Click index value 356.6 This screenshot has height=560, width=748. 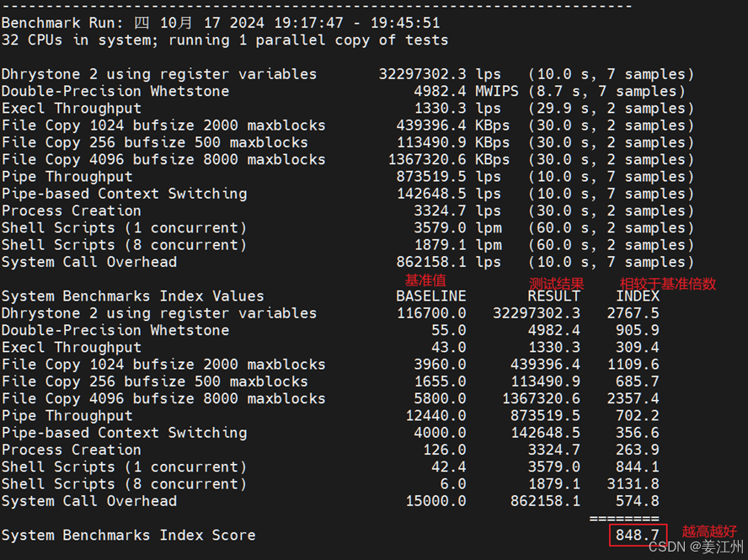tap(638, 433)
